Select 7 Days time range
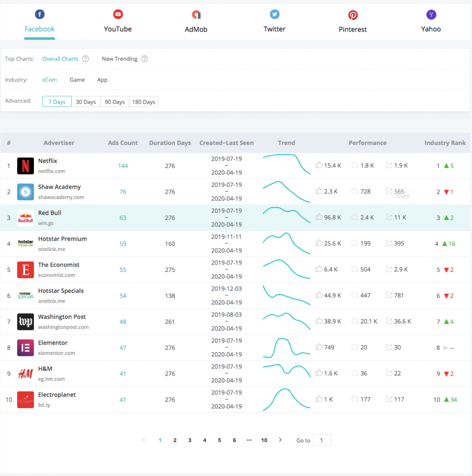Viewport: 472px width, 476px height. tap(57, 102)
